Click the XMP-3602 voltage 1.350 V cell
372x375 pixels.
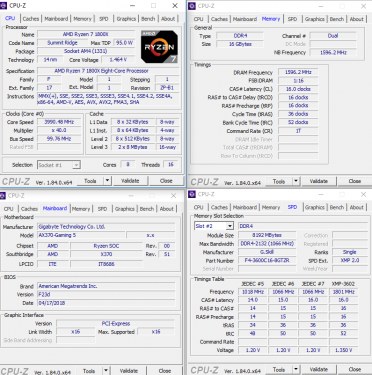click(x=344, y=350)
